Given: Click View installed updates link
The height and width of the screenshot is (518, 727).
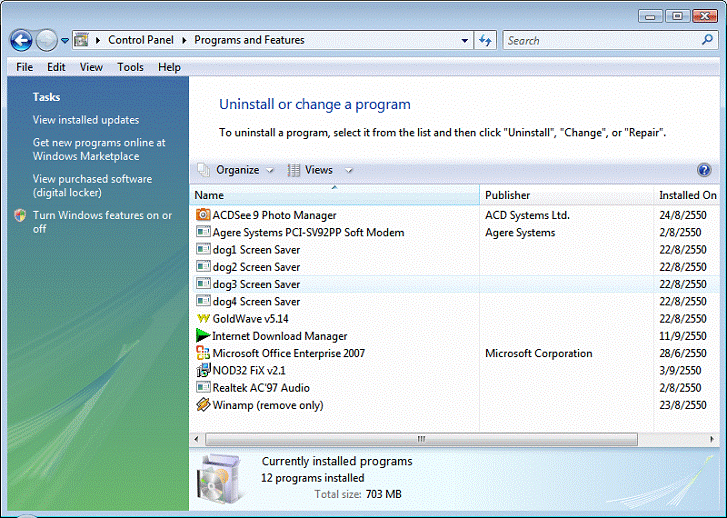Looking at the screenshot, I should [x=86, y=120].
